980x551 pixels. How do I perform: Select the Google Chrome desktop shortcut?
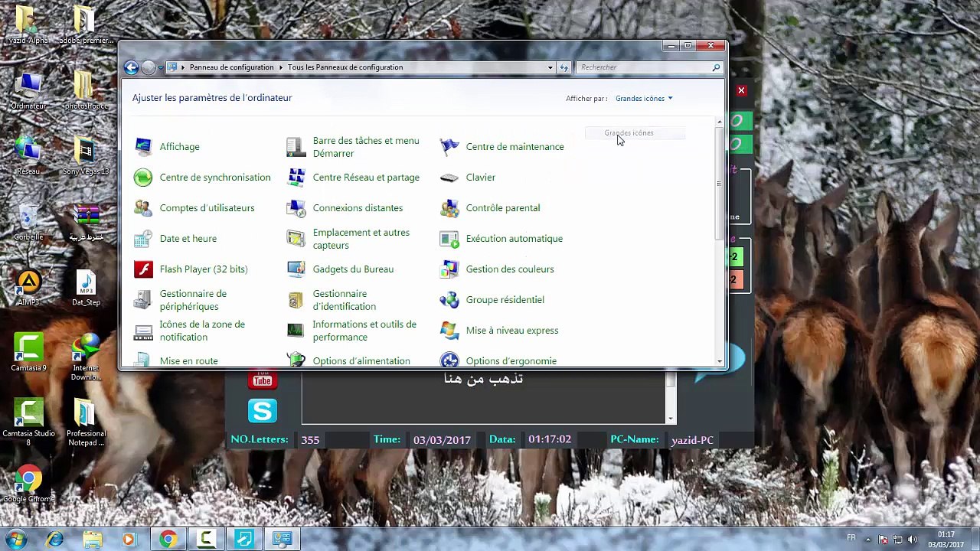tap(28, 485)
